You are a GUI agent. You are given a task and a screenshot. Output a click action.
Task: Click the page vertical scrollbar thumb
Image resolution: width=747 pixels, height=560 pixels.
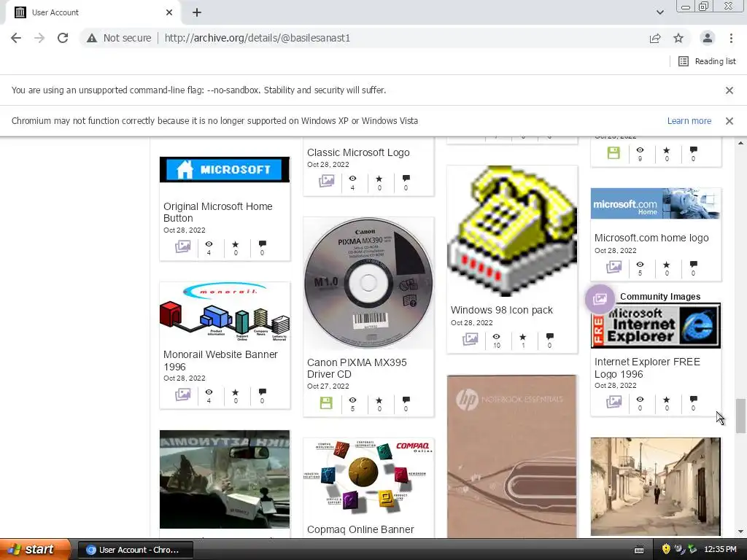pos(740,416)
